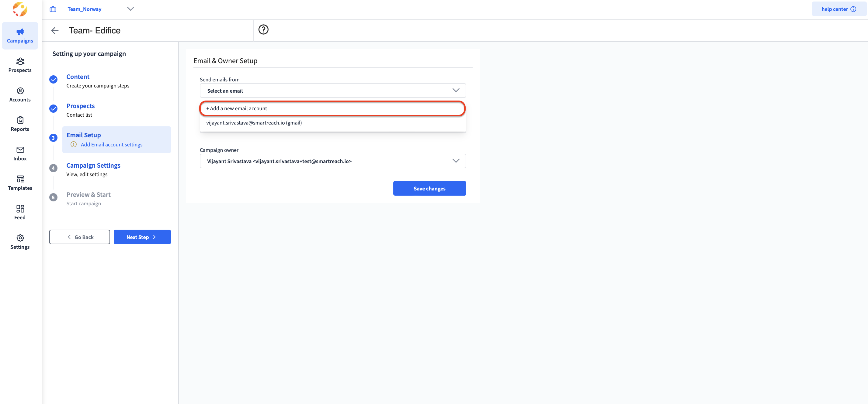This screenshot has width=868, height=404.
Task: Open the Select an email dropdown
Action: coord(333,91)
